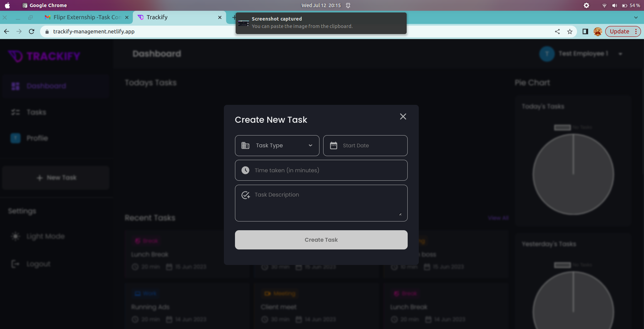Click the Logout icon in the sidebar
Image resolution: width=644 pixels, height=329 pixels.
point(14,264)
